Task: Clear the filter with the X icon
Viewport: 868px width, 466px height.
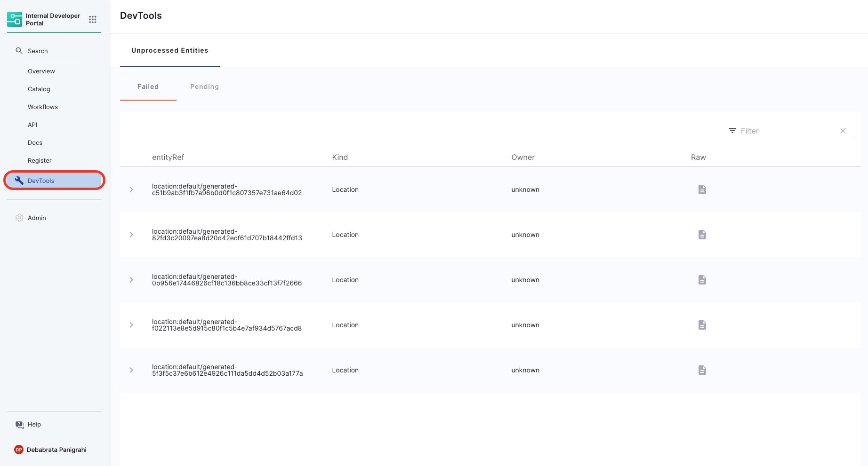Action: pyautogui.click(x=843, y=131)
